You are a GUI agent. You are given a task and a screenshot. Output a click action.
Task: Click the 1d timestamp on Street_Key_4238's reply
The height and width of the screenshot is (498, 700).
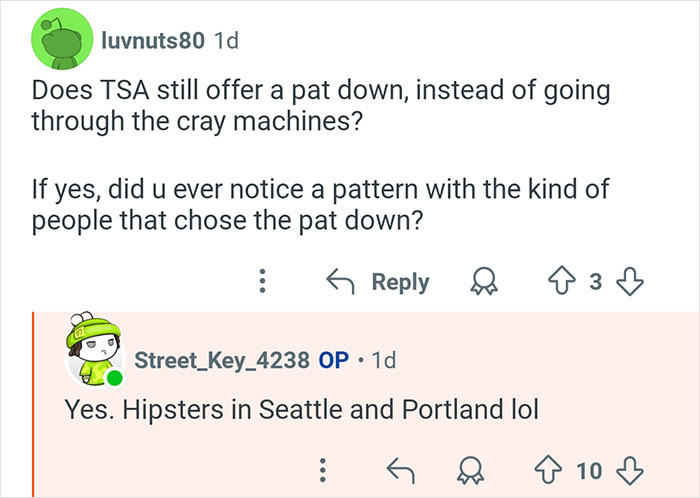click(x=383, y=360)
